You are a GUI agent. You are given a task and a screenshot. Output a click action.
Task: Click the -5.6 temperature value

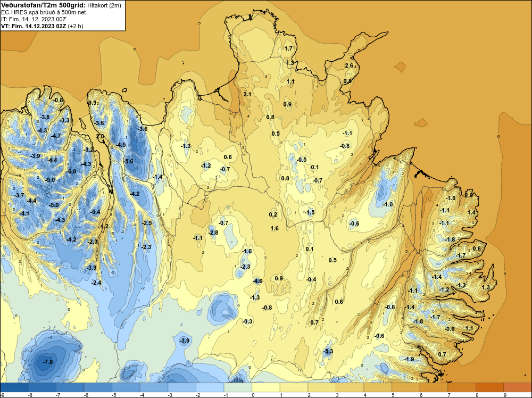128,162
